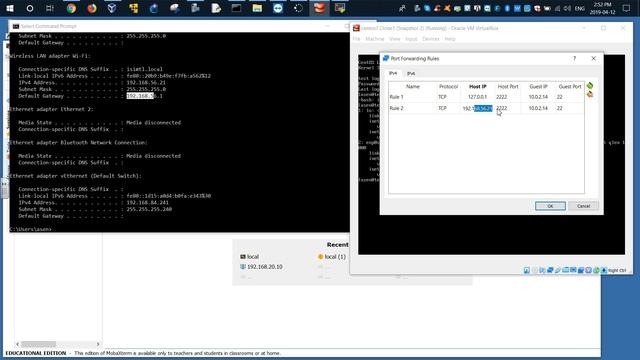The image size is (640, 360).
Task: Click the hard disk activity icon in VirtualBox status bar
Action: pos(527,270)
